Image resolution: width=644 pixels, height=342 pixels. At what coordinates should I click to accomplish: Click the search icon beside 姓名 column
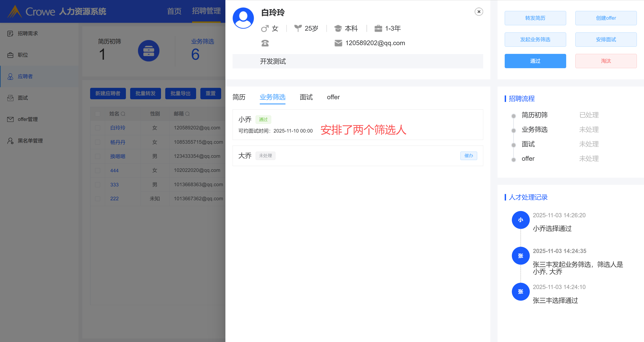(x=123, y=114)
